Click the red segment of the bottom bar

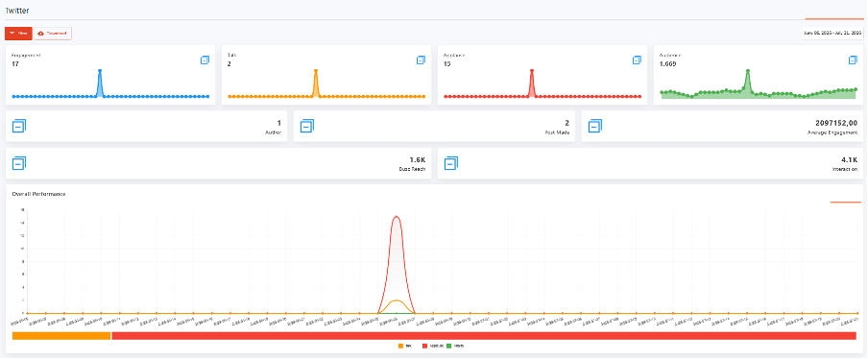pyautogui.click(x=484, y=336)
